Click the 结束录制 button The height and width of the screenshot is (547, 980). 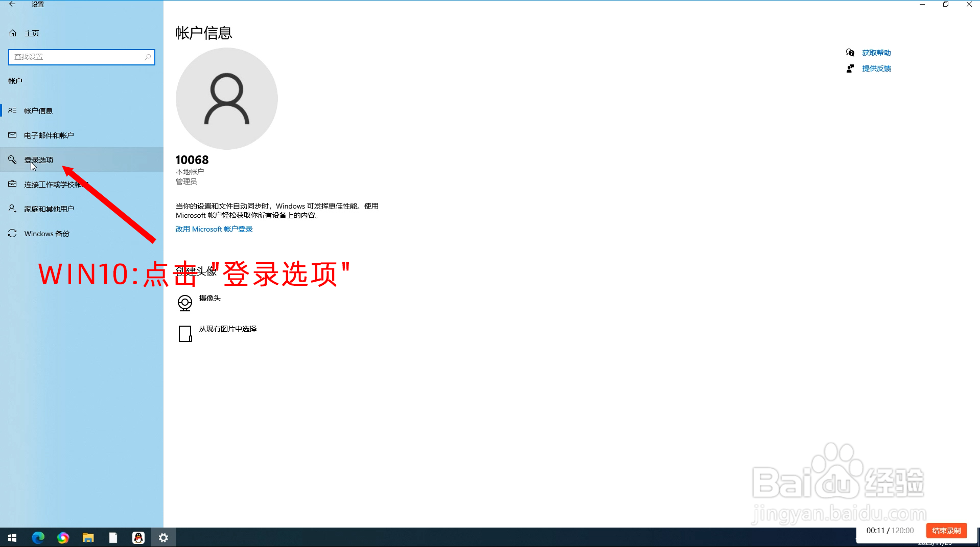(946, 531)
